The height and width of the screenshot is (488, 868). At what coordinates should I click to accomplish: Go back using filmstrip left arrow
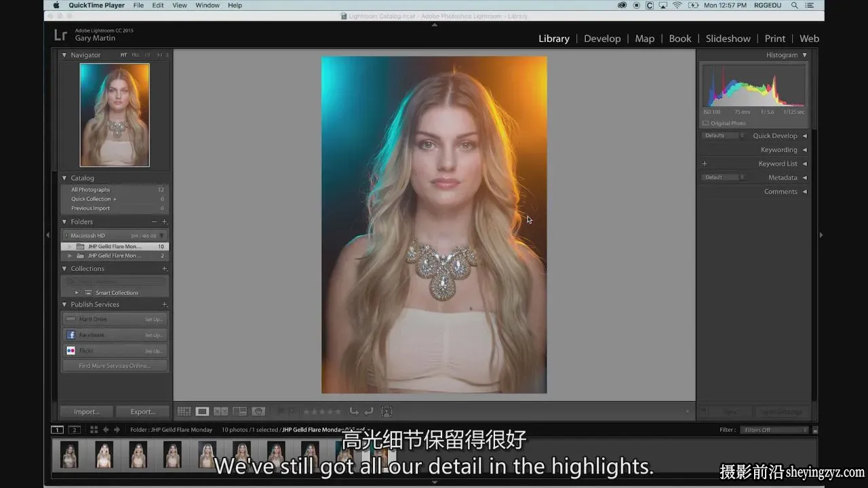point(106,430)
